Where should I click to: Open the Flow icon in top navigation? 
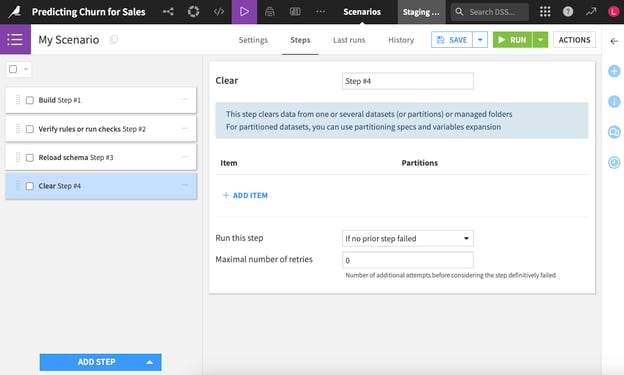[x=168, y=12]
